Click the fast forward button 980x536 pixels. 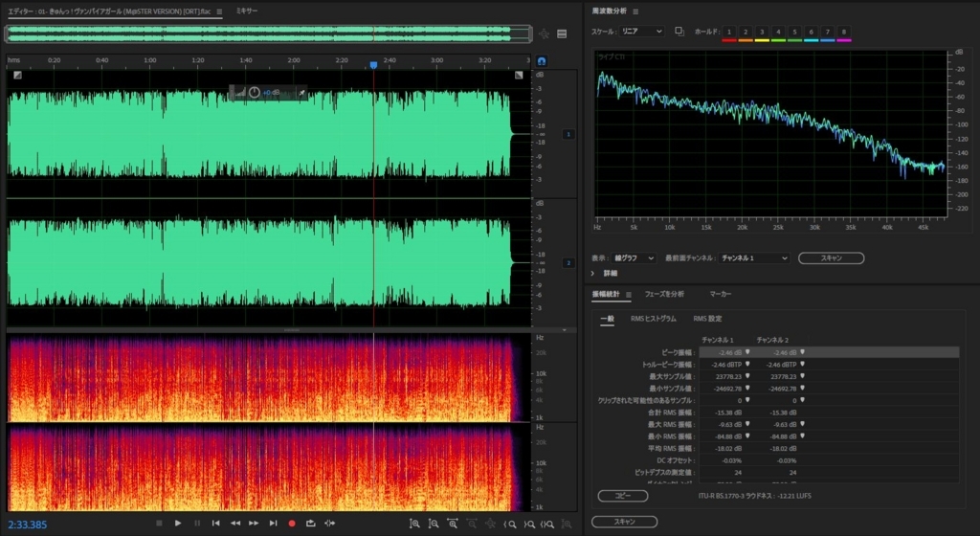[254, 524]
